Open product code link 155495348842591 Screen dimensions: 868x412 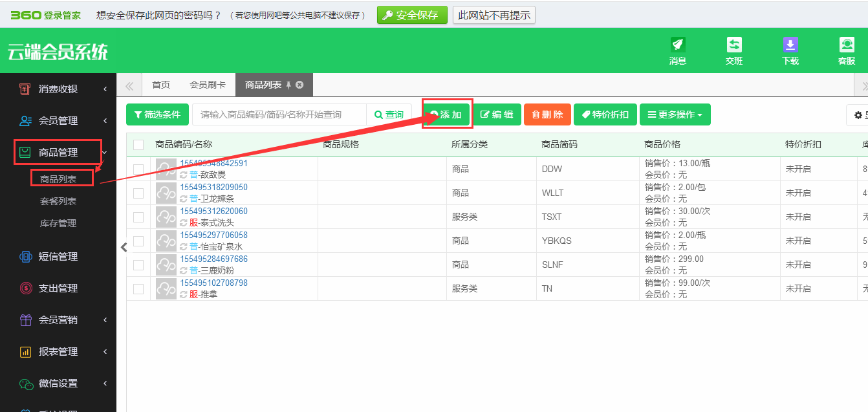point(213,163)
